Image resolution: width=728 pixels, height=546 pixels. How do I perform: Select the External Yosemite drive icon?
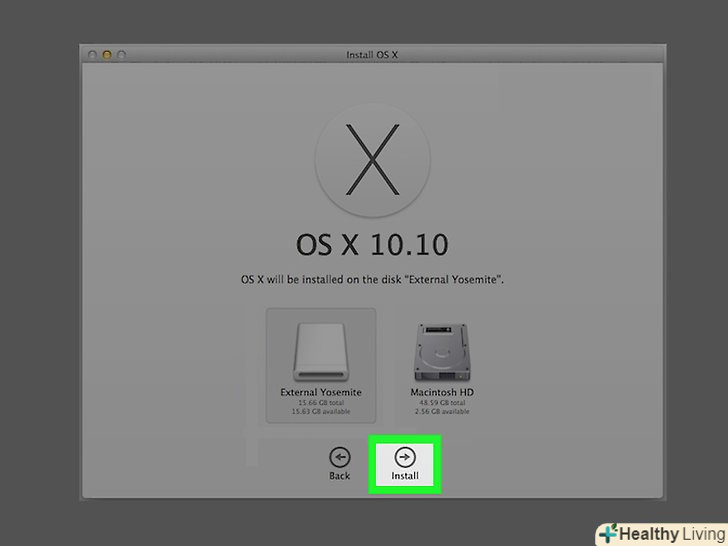click(x=321, y=352)
